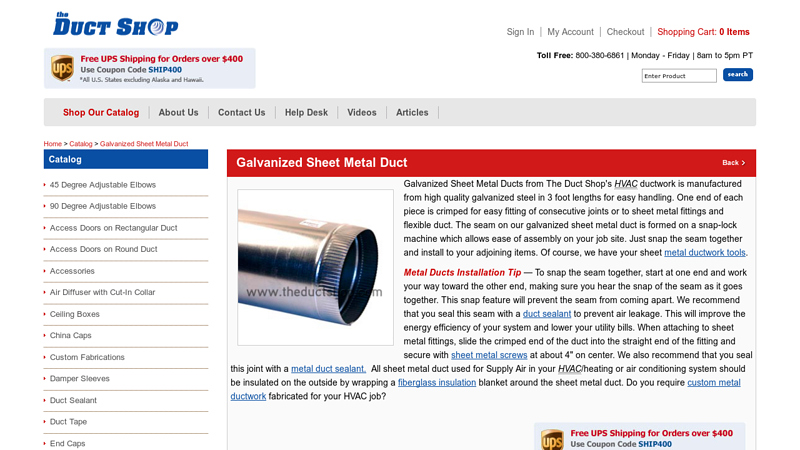Open the Duct Sealant sidebar category
Screen dimensions: 800x450
[73, 401]
